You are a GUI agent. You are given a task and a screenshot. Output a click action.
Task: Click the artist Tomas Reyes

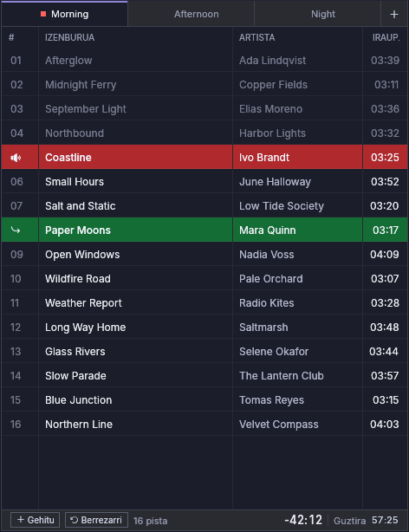(271, 400)
